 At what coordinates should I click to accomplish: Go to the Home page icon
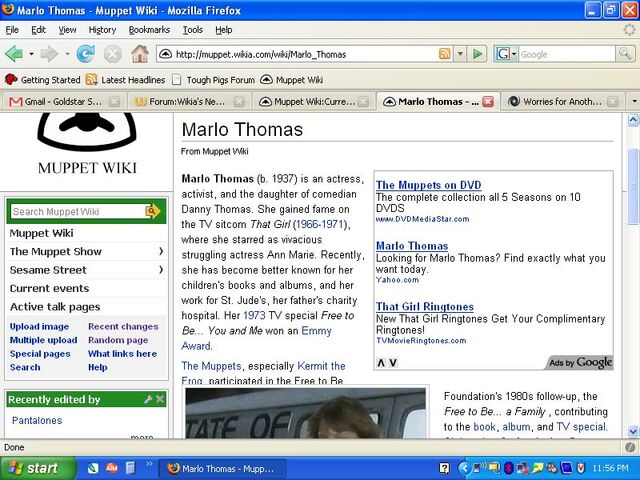[140, 54]
